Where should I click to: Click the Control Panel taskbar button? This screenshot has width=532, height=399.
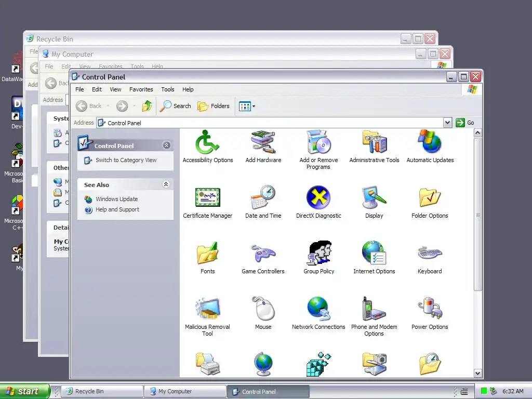pyautogui.click(x=268, y=391)
